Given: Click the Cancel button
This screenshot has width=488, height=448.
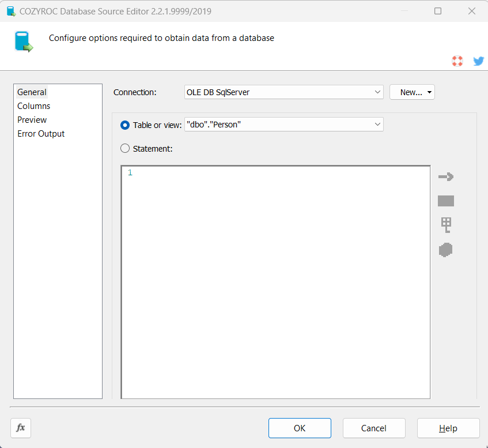Looking at the screenshot, I should tap(374, 428).
